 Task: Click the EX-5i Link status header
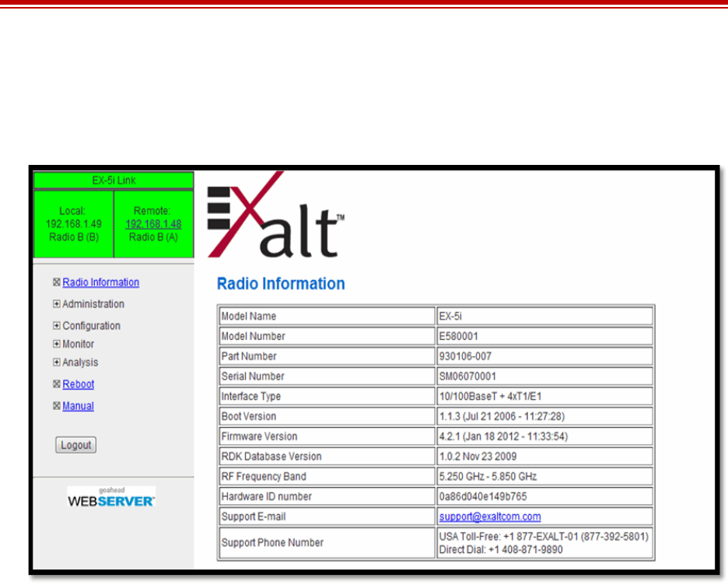(x=114, y=180)
